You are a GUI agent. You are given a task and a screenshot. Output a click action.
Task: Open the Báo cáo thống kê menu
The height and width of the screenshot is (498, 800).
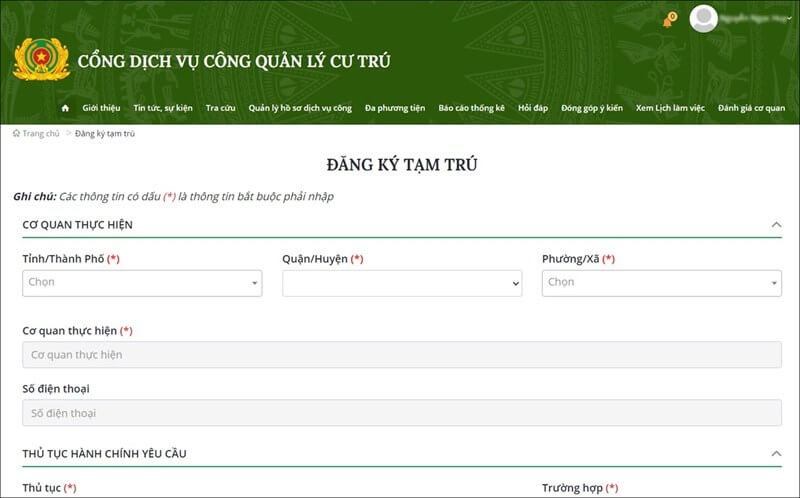471,108
